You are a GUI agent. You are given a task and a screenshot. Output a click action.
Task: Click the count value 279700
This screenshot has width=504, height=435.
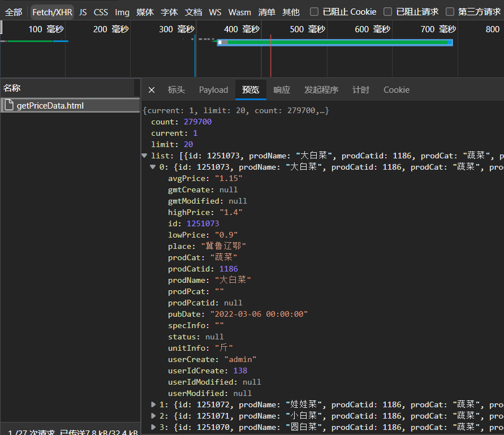point(197,122)
